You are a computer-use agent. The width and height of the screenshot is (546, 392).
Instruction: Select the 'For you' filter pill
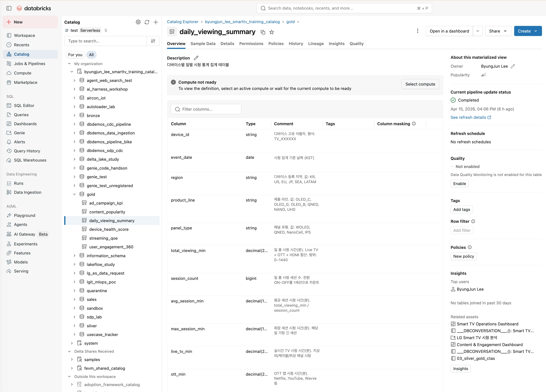(x=75, y=55)
